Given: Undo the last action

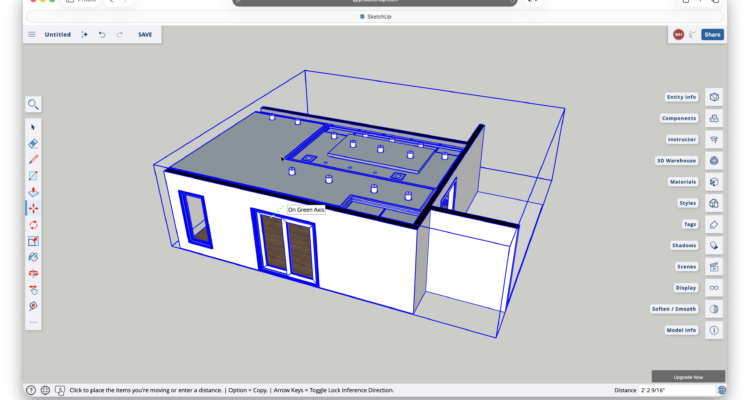Looking at the screenshot, I should [x=102, y=34].
